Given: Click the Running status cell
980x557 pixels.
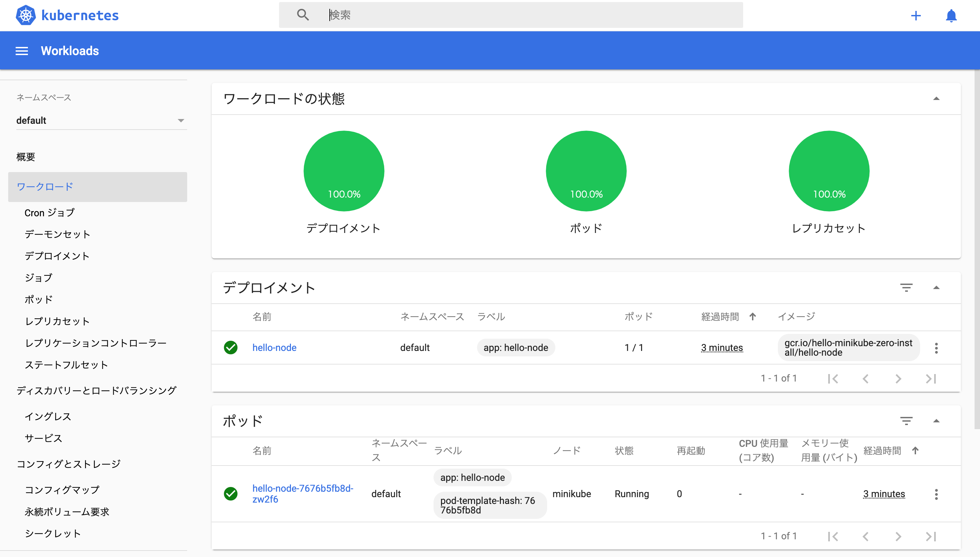Looking at the screenshot, I should click(x=632, y=493).
